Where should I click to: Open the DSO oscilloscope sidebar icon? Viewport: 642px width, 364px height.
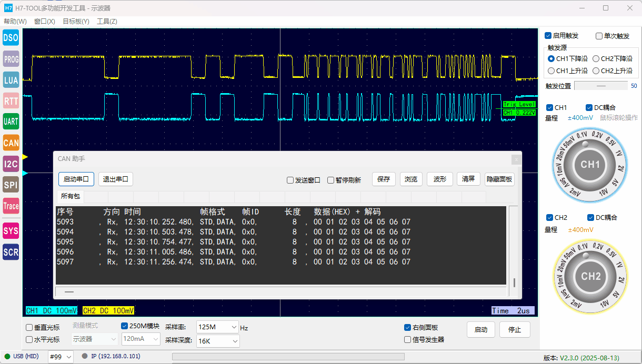[x=11, y=38]
